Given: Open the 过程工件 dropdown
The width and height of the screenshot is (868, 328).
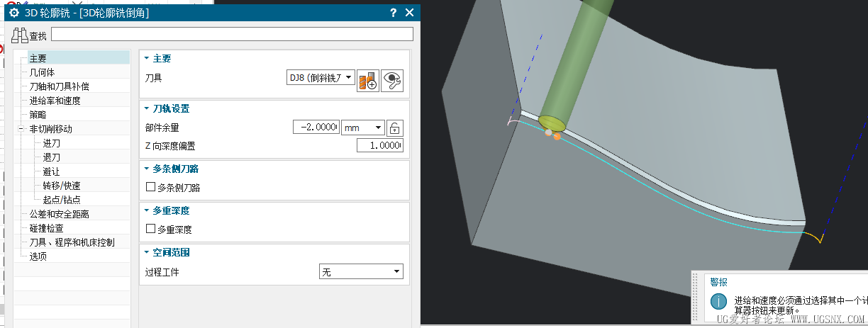Looking at the screenshot, I should click(361, 272).
